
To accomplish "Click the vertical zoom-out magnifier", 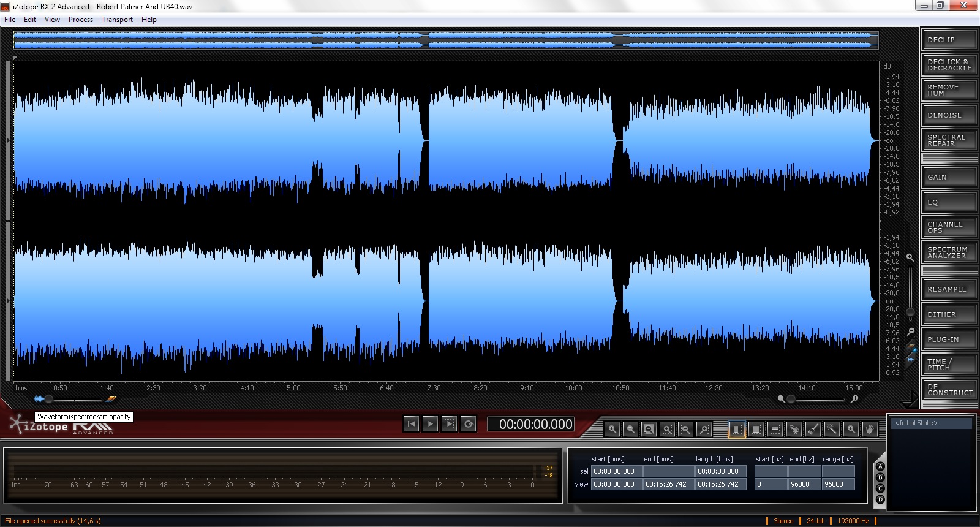I will pyautogui.click(x=911, y=332).
